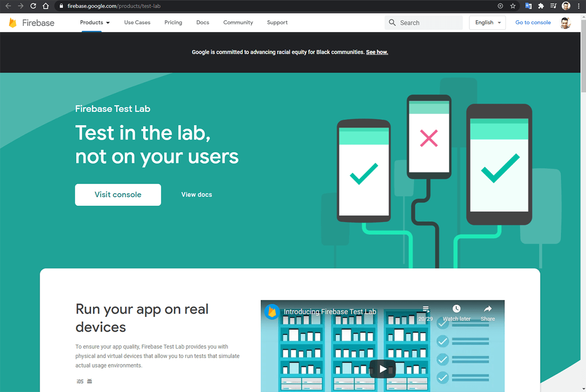Open Chrome profile avatar in toolbar
Viewport: 586px width, 392px height.
click(566, 6)
